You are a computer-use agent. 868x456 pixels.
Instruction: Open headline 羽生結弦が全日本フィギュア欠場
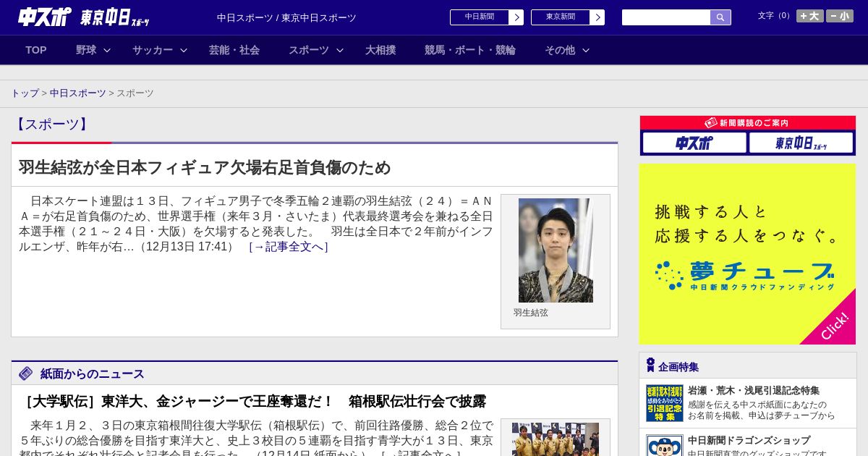[x=205, y=167]
